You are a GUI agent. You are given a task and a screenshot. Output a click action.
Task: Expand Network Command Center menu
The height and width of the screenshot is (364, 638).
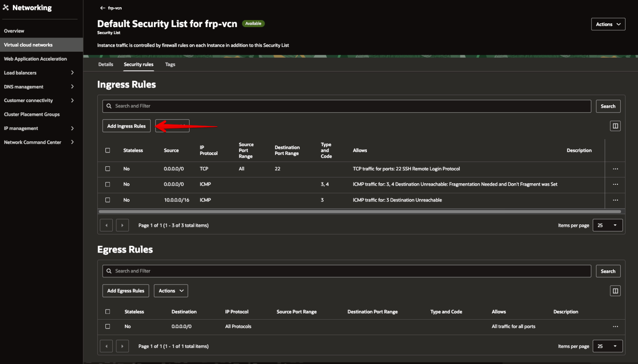pyautogui.click(x=72, y=142)
